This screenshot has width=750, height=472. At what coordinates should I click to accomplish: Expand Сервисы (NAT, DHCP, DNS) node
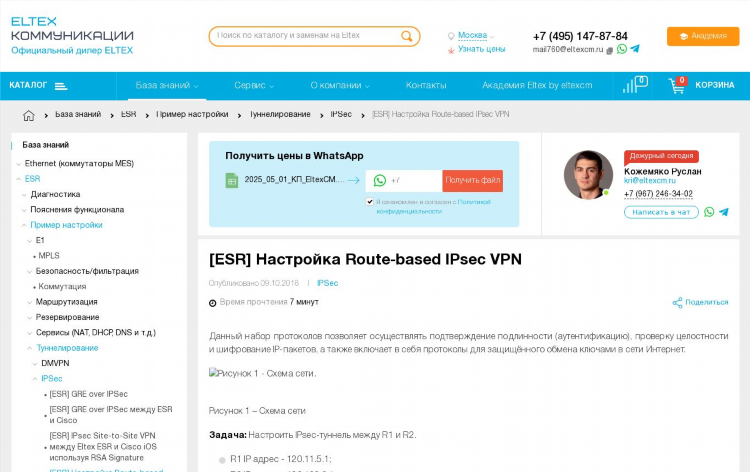tap(30, 333)
